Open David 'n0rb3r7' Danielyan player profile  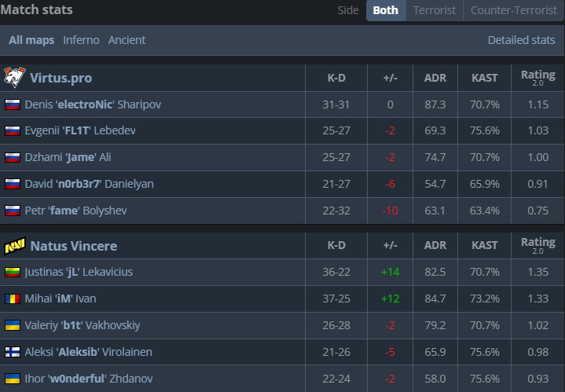(x=89, y=184)
